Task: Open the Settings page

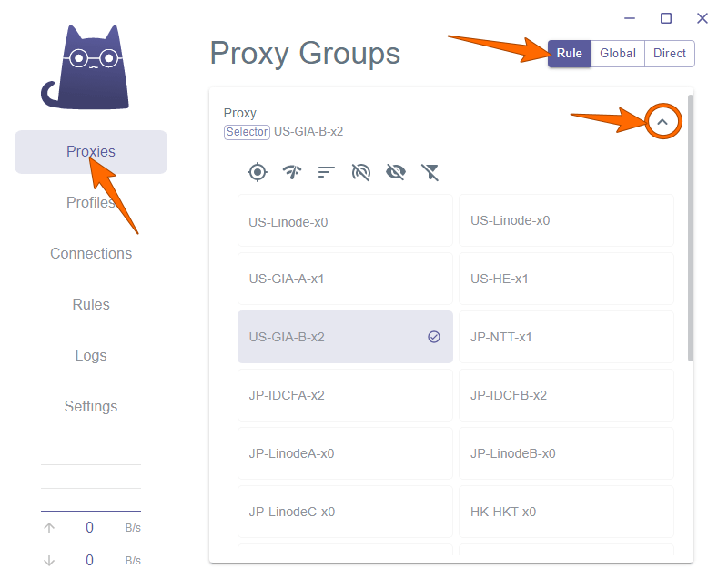Action: 90,406
